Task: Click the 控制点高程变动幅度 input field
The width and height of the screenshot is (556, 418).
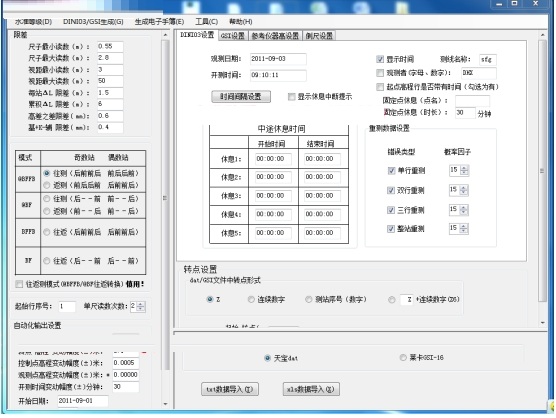Action: (x=126, y=363)
